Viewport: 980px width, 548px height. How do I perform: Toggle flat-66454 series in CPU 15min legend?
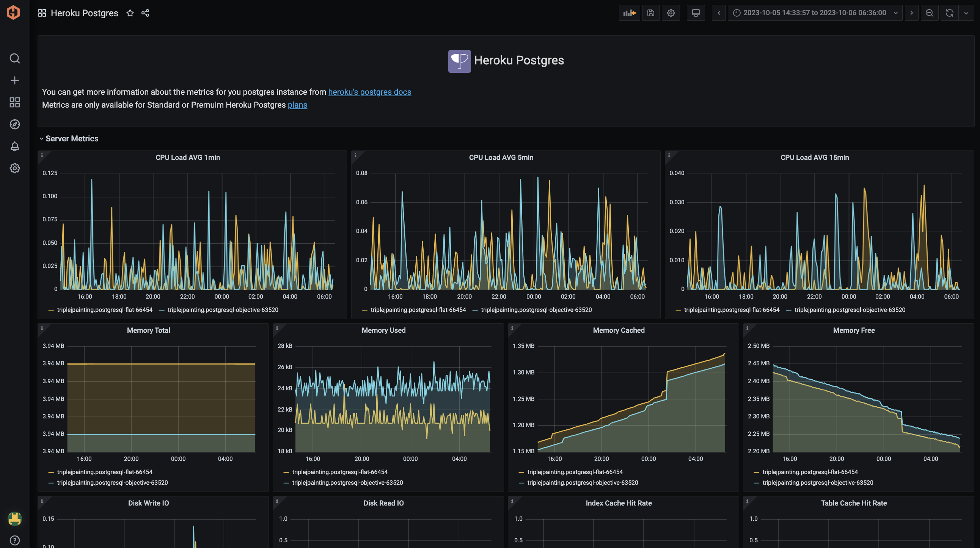pos(732,310)
